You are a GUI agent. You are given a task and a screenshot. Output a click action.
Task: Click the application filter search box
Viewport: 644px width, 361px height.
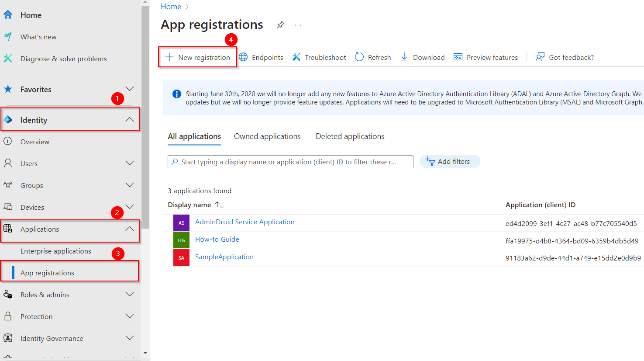290,161
